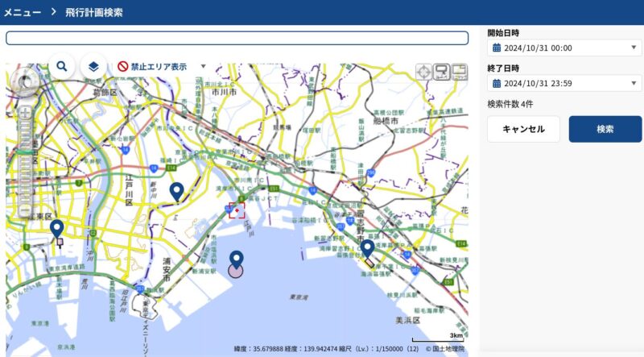Click the crosshair center-position icon on map
This screenshot has height=357, width=644.
pyautogui.click(x=423, y=72)
